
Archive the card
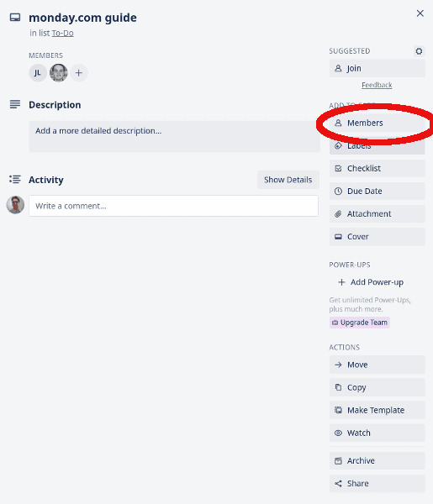[377, 460]
